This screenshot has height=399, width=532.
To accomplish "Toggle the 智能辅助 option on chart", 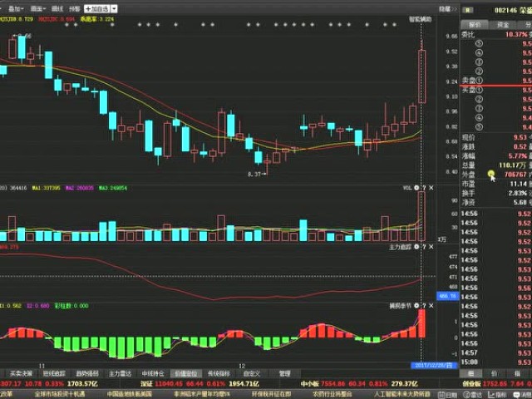I will 420,19.
